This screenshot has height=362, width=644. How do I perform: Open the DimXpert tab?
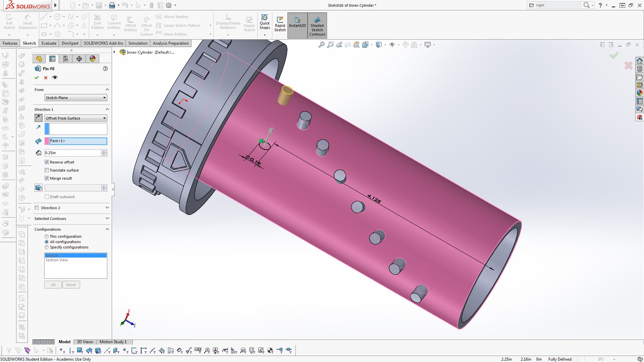coord(70,43)
